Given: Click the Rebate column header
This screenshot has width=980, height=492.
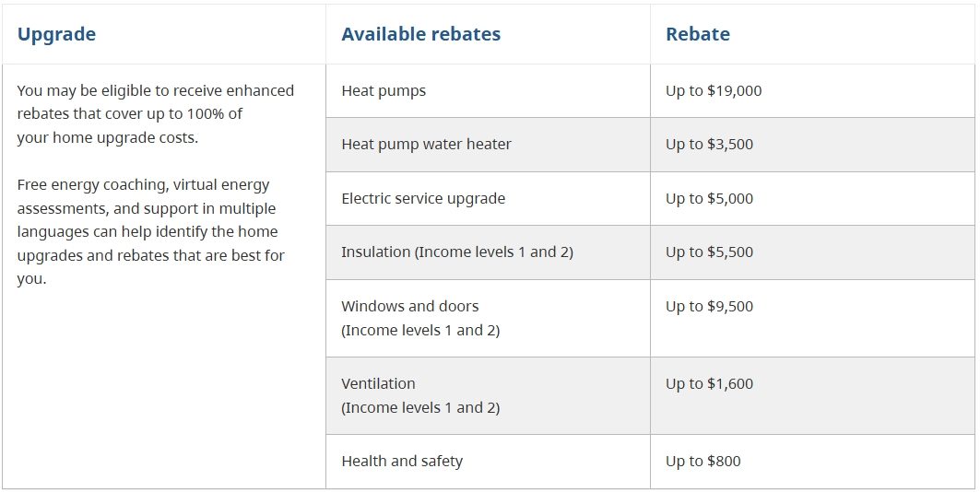Looking at the screenshot, I should (697, 34).
